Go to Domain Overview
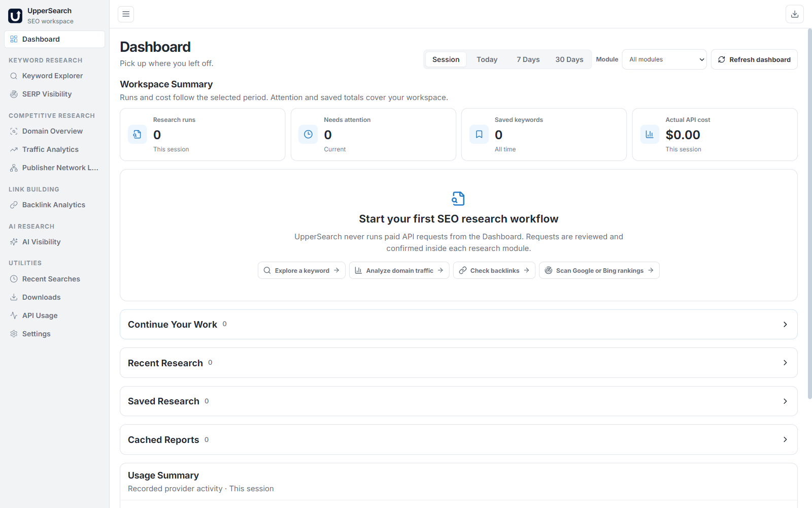Viewport: 812px width, 508px height. [55, 131]
